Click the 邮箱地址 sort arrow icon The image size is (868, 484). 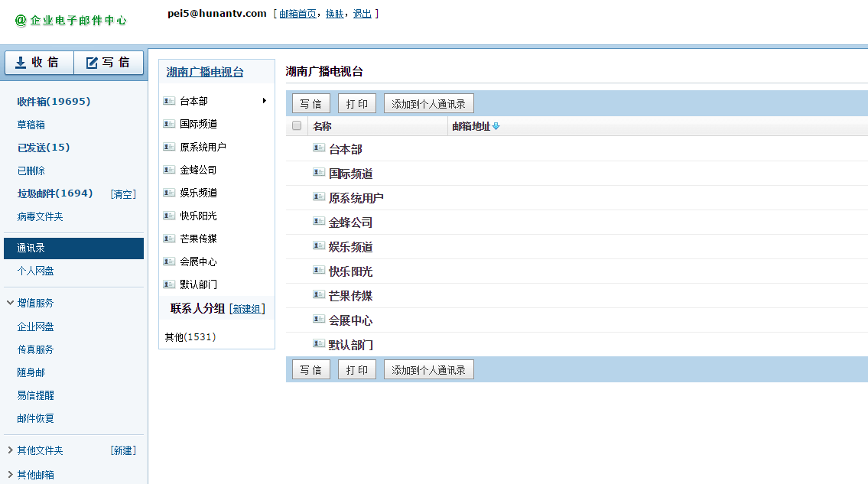pyautogui.click(x=496, y=126)
